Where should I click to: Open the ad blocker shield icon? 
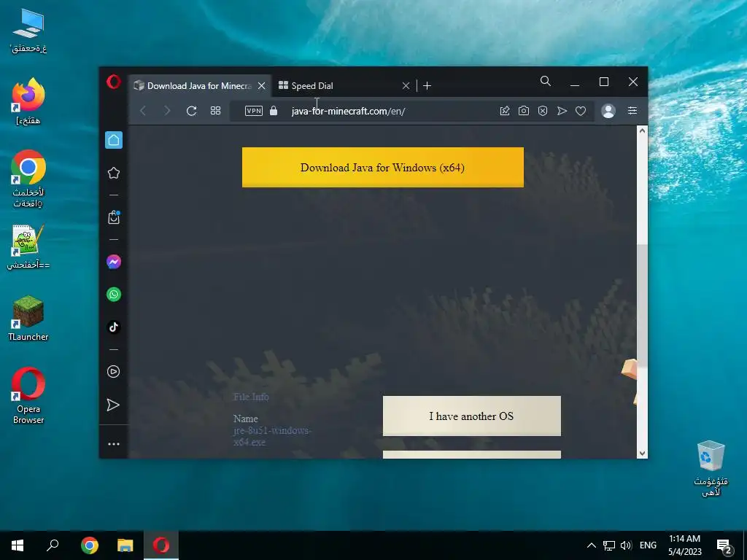coord(543,111)
